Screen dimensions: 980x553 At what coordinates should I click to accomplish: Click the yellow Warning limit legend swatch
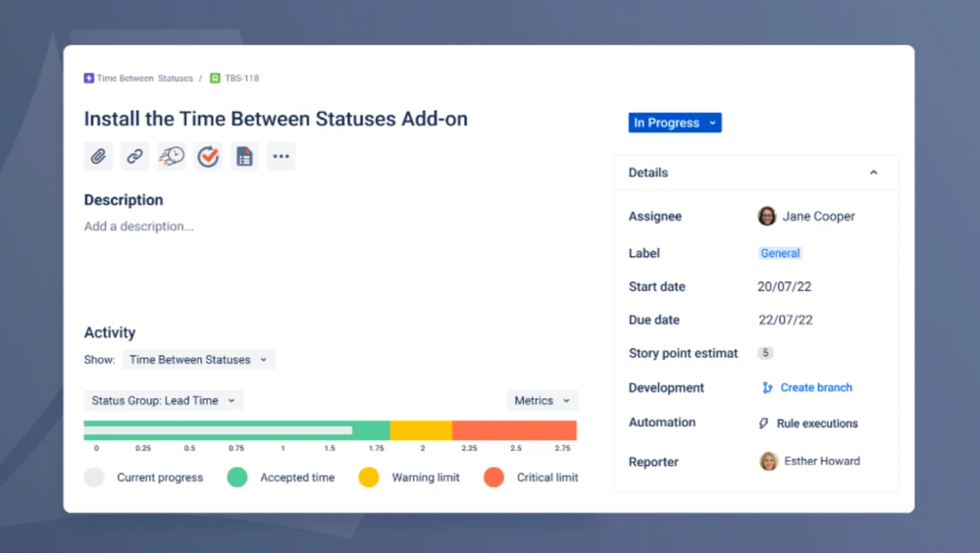(x=369, y=478)
